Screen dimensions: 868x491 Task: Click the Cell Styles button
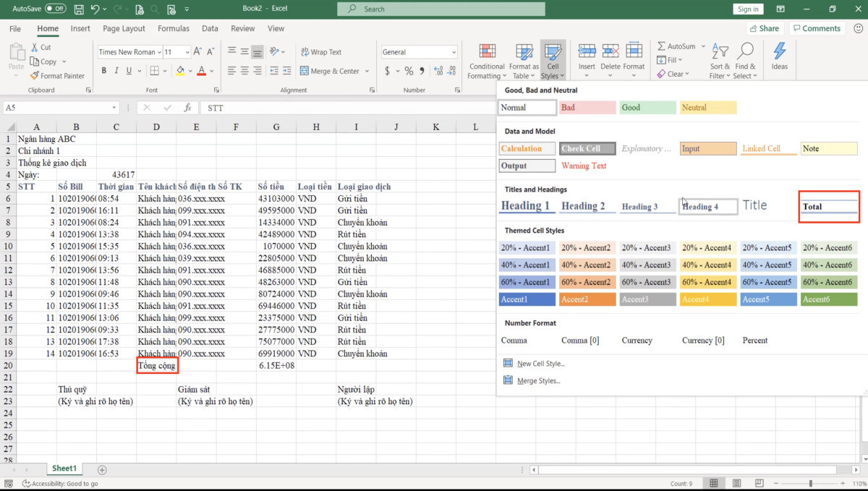[x=553, y=61]
